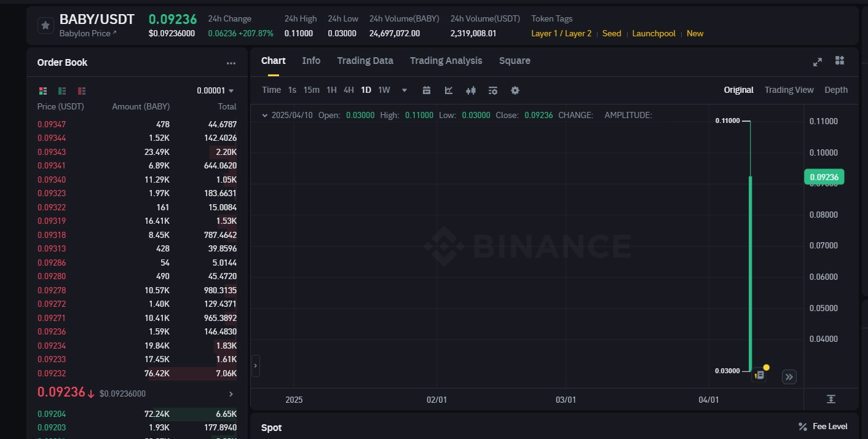
Task: Open the Trading Analysis tab
Action: click(x=446, y=60)
